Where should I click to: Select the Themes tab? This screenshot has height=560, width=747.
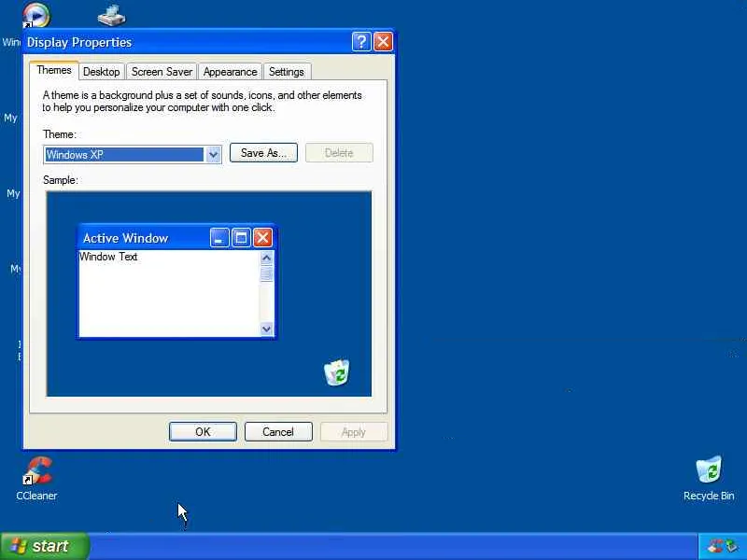54,71
